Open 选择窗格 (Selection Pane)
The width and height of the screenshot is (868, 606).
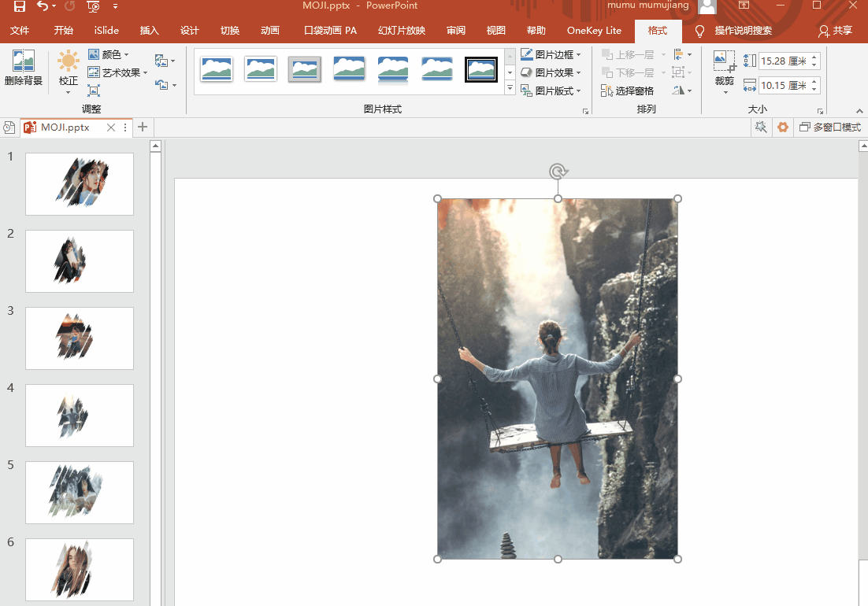coord(628,91)
